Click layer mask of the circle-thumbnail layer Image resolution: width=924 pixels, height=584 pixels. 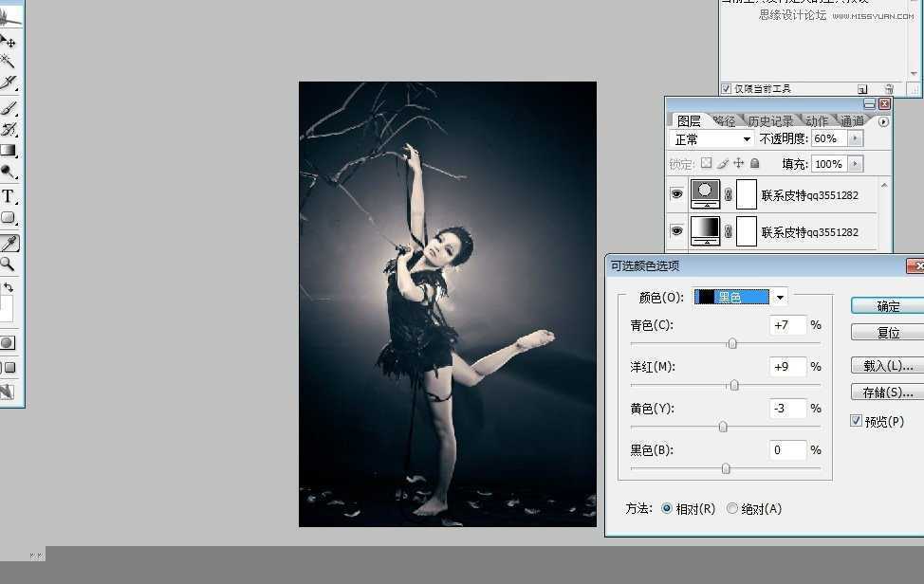point(747,194)
